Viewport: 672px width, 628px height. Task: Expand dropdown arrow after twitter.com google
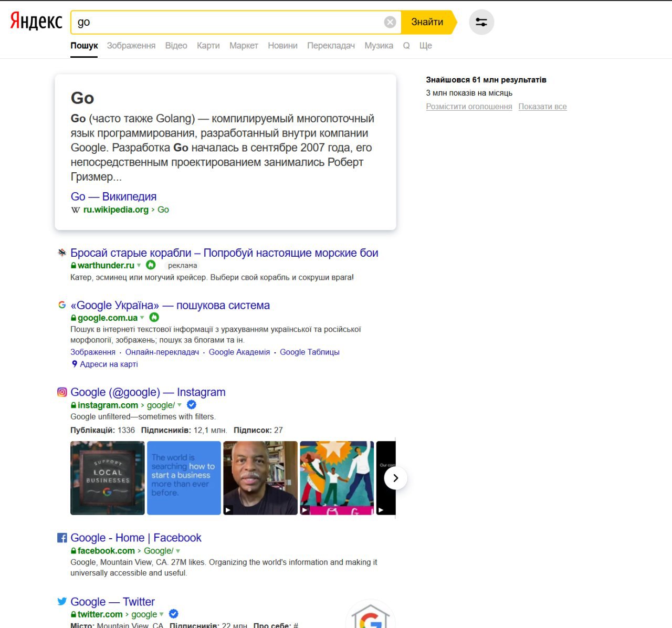162,614
